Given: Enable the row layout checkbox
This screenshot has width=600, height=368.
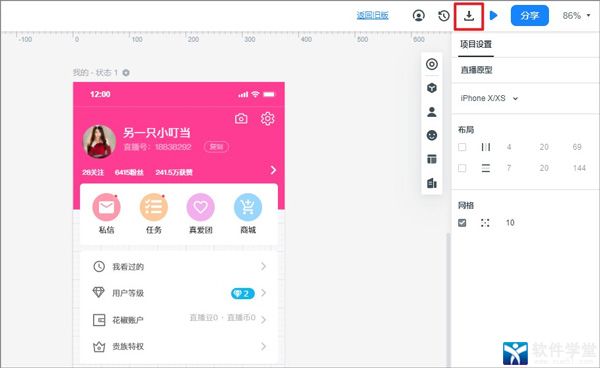Looking at the screenshot, I should click(x=462, y=168).
